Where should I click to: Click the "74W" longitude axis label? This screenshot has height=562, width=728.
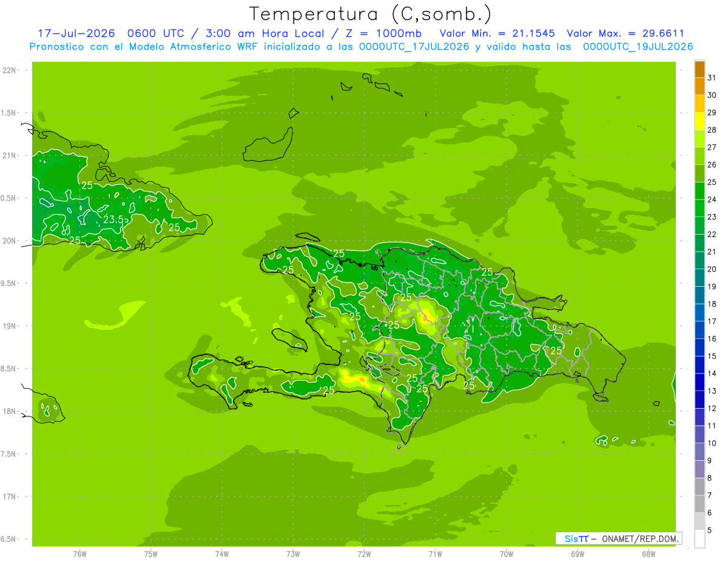222,554
